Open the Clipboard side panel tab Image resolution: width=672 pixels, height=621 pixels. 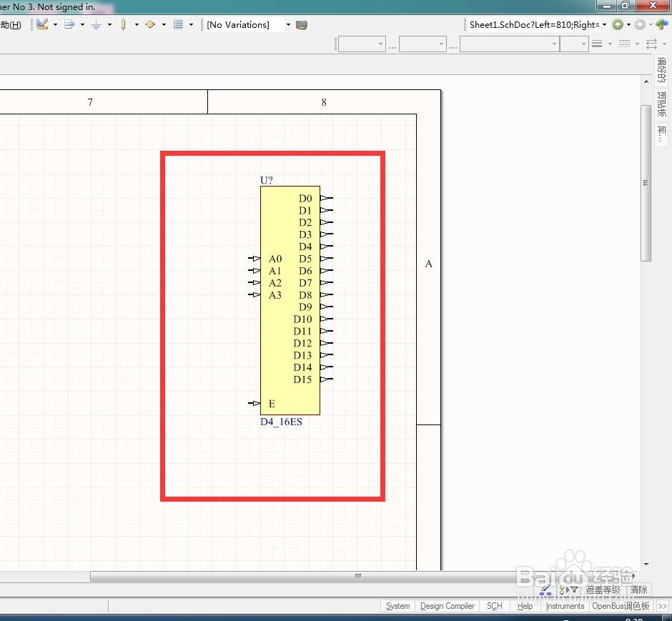661,104
